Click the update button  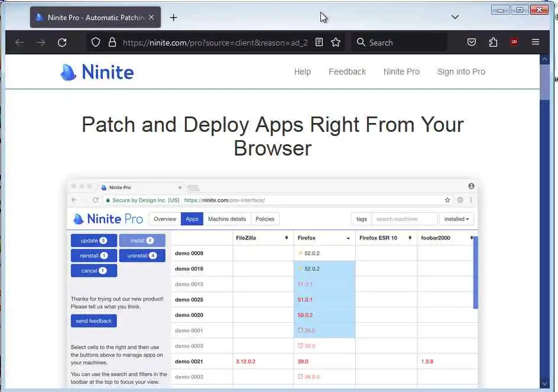(94, 241)
